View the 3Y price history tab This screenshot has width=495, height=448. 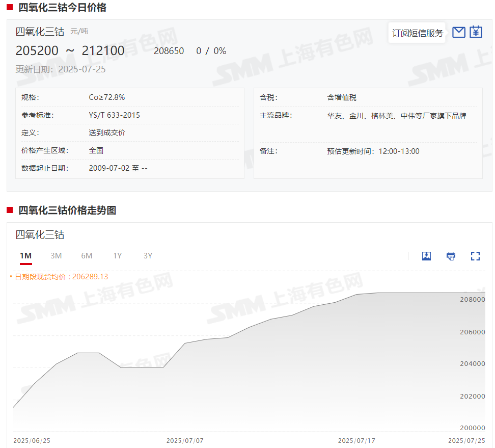pyautogui.click(x=148, y=256)
